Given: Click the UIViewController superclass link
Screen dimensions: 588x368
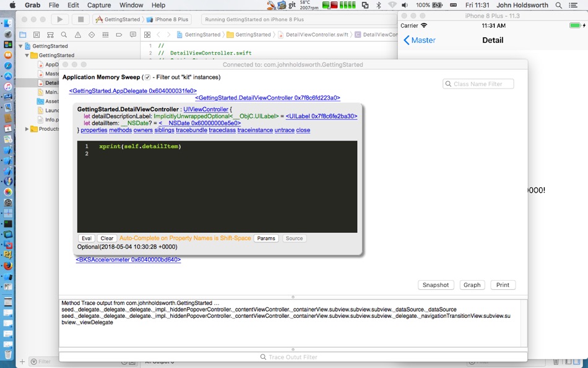Looking at the screenshot, I should coord(206,109).
